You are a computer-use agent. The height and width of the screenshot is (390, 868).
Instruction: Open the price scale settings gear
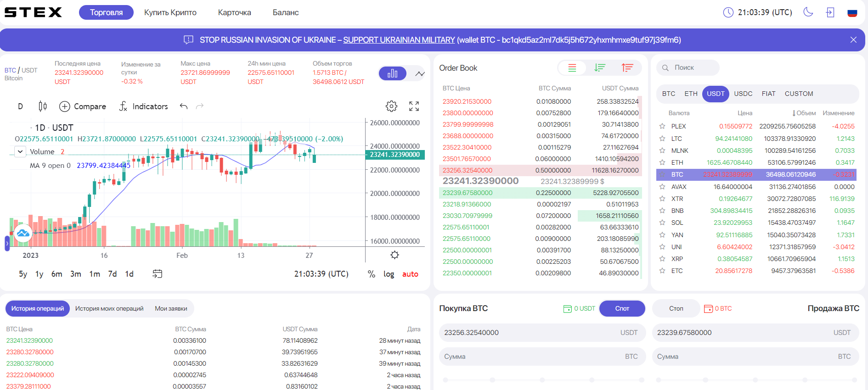coord(395,255)
